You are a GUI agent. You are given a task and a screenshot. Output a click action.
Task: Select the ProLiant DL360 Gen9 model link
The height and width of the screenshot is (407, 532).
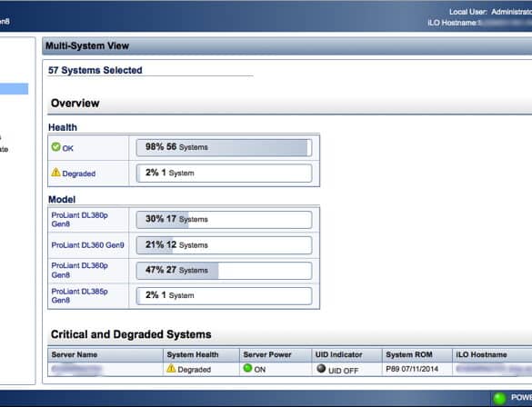point(88,245)
